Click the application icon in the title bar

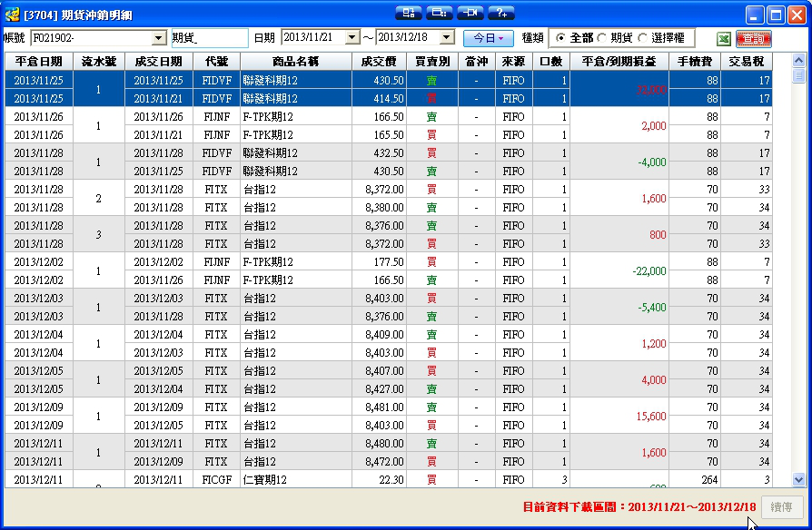pyautogui.click(x=12, y=15)
